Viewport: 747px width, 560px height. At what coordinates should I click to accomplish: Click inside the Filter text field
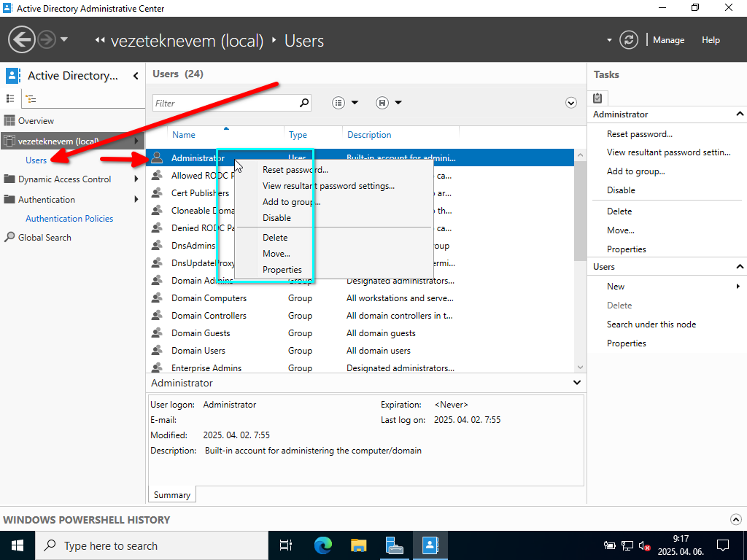click(226, 103)
